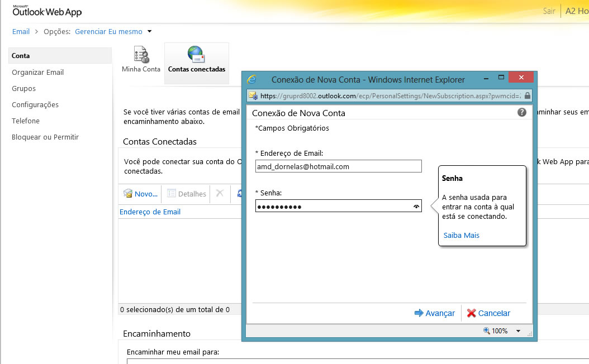Click the Minha Conta icon
The width and height of the screenshot is (589, 364).
(141, 55)
